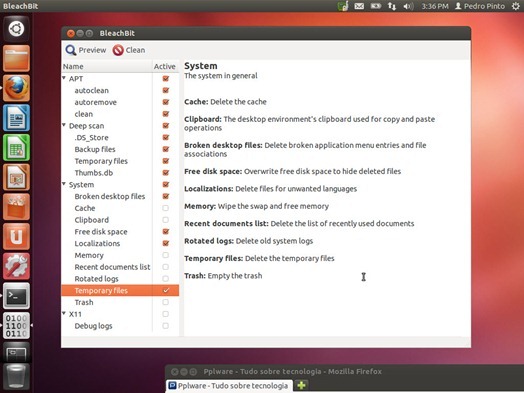This screenshot has height=393, width=524.
Task: Check the Debug logs checkbox
Action: pyautogui.click(x=165, y=326)
